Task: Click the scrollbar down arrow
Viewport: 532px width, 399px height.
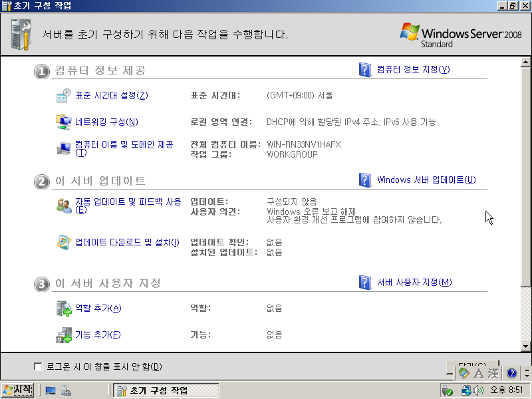Action: [525, 346]
